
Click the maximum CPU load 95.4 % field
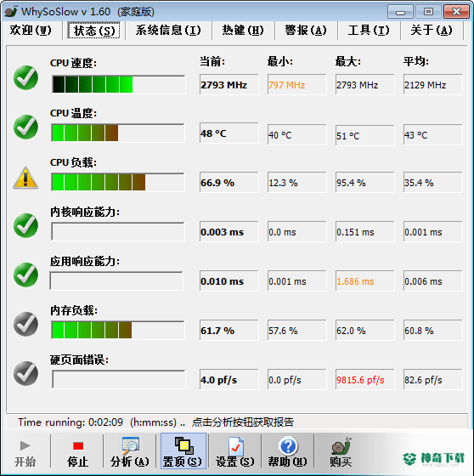(x=365, y=183)
